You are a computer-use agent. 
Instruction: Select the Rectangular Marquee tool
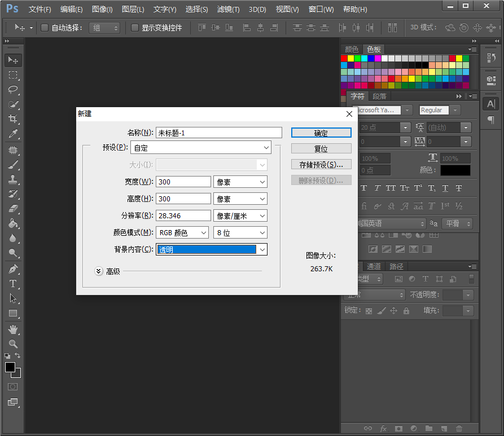coord(13,75)
